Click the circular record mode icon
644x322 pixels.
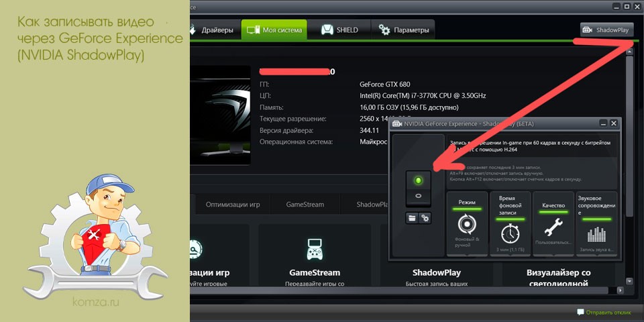tap(467, 224)
